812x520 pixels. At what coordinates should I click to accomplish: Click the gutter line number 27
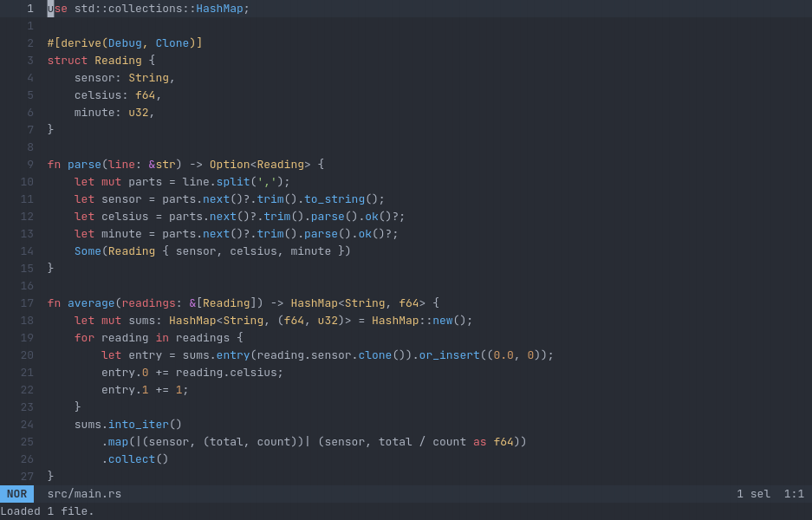(x=27, y=477)
